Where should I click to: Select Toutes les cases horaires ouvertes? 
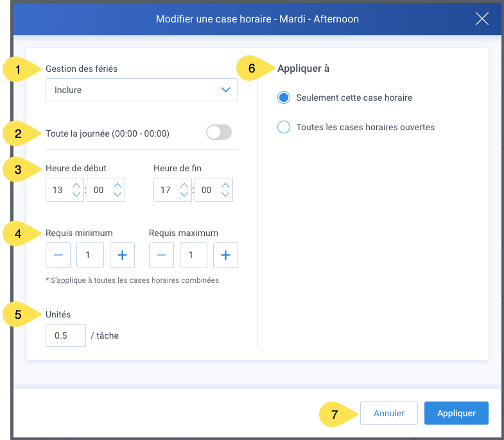coord(284,127)
